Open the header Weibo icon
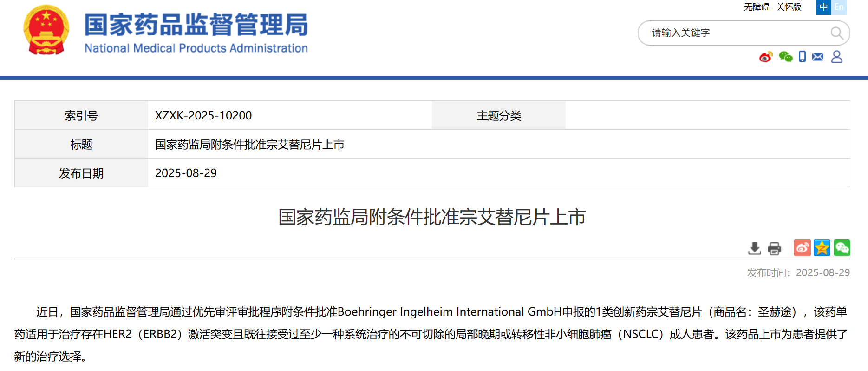The height and width of the screenshot is (371, 868). (765, 57)
